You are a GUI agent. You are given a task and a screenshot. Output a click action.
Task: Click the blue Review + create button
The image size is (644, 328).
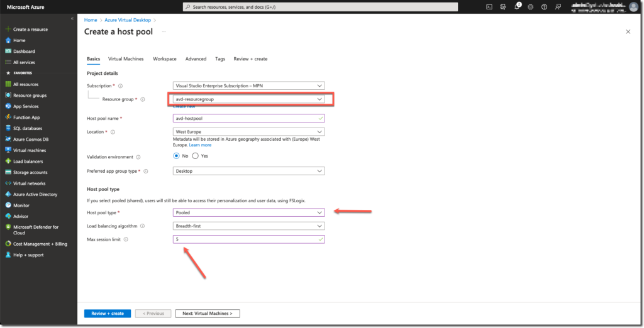[x=108, y=313]
